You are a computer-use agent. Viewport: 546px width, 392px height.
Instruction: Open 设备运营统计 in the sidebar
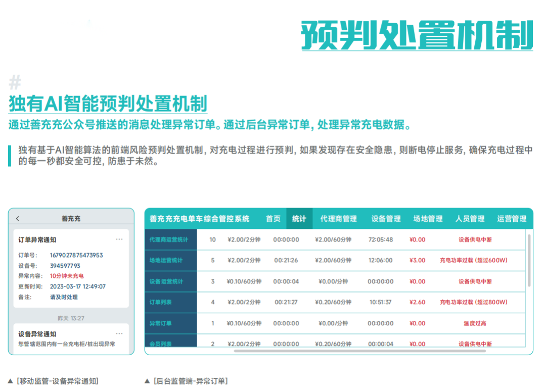171,281
